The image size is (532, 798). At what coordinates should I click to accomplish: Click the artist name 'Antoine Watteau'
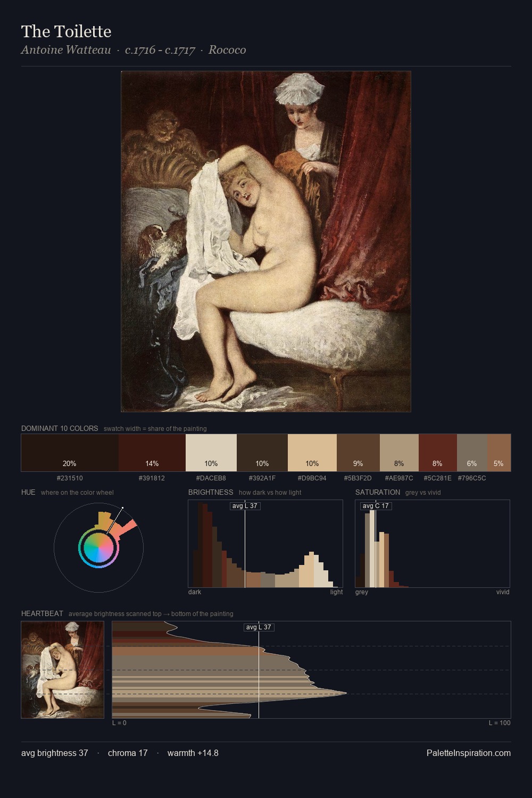coord(66,50)
